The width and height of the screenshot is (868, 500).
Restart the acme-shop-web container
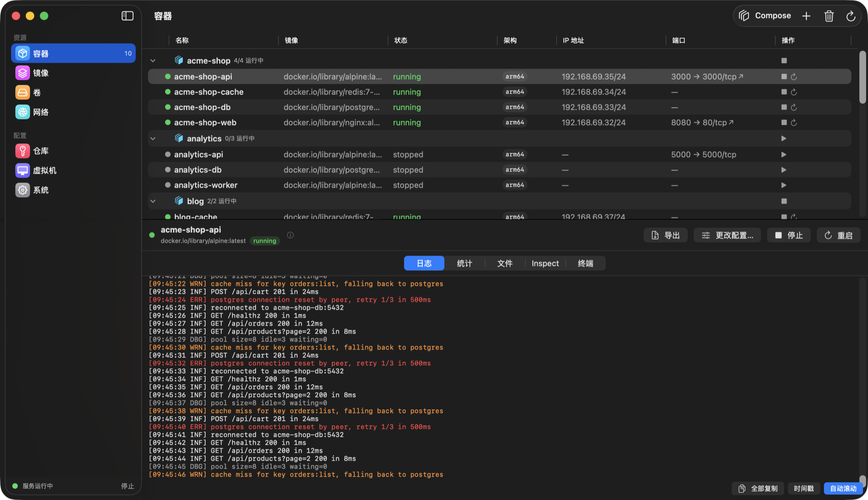coord(794,122)
